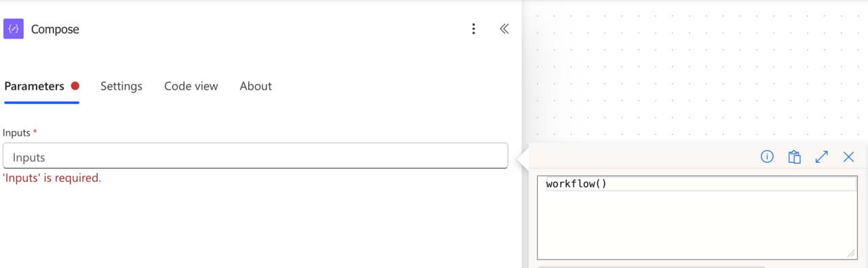The image size is (868, 268).
Task: Click the paste clipboard icon
Action: (794, 157)
